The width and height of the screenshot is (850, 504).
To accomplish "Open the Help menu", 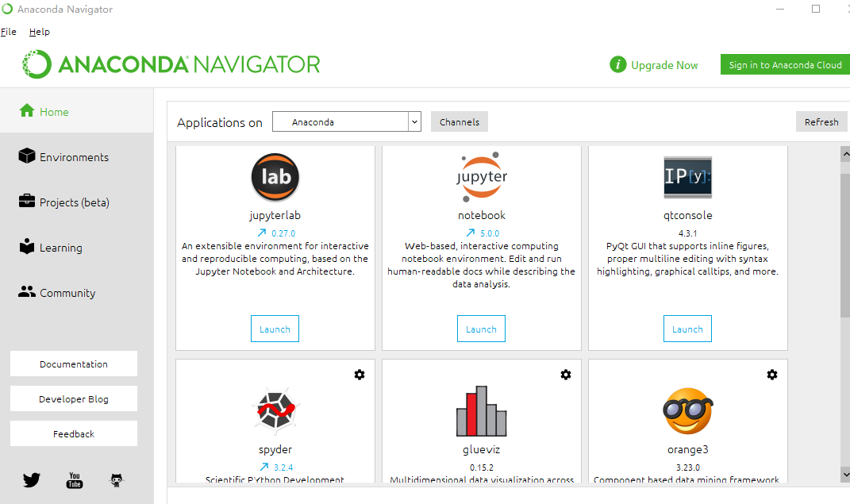I will 40,32.
